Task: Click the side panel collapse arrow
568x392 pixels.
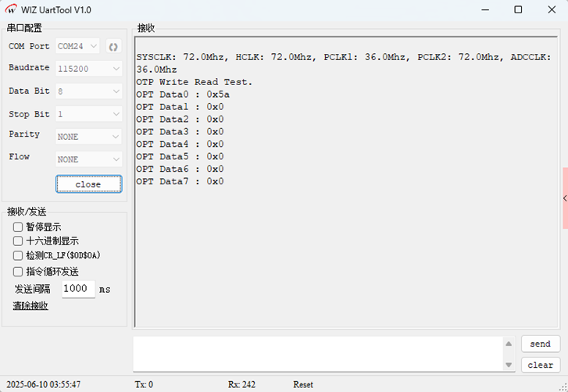Action: click(x=564, y=199)
